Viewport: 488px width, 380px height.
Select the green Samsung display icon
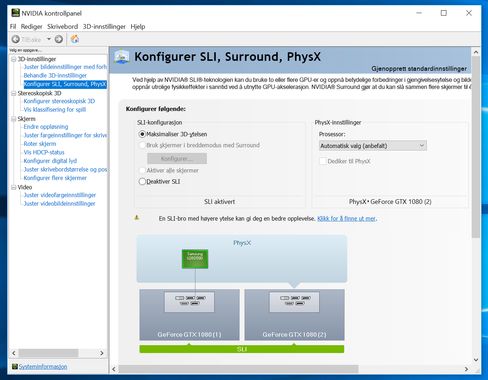[x=195, y=259]
